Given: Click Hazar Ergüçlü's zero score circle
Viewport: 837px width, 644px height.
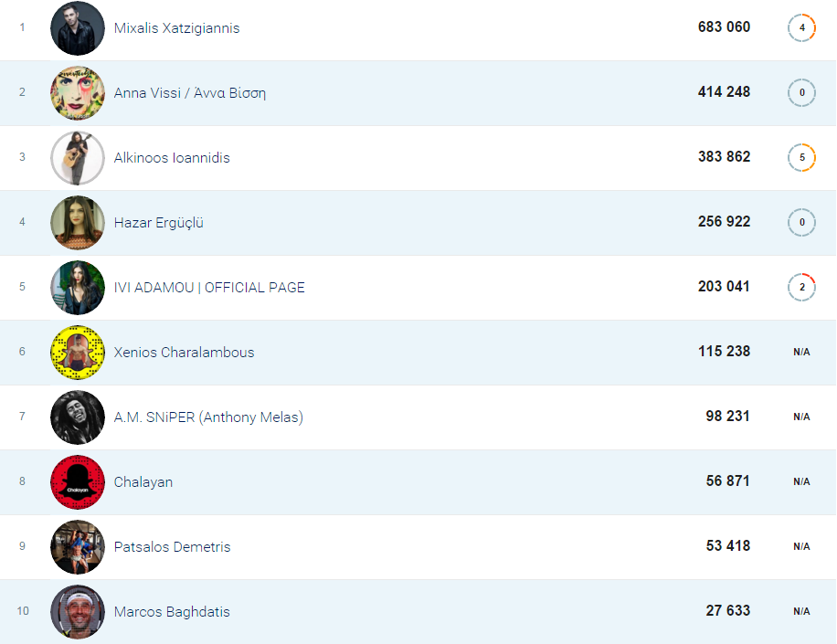Looking at the screenshot, I should point(801,222).
